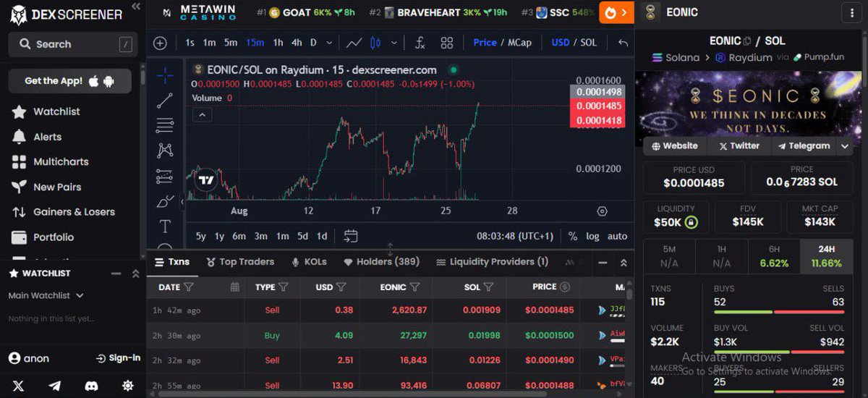The image size is (868, 398).
Task: Filter transactions by date funnel icon
Action: (189, 287)
